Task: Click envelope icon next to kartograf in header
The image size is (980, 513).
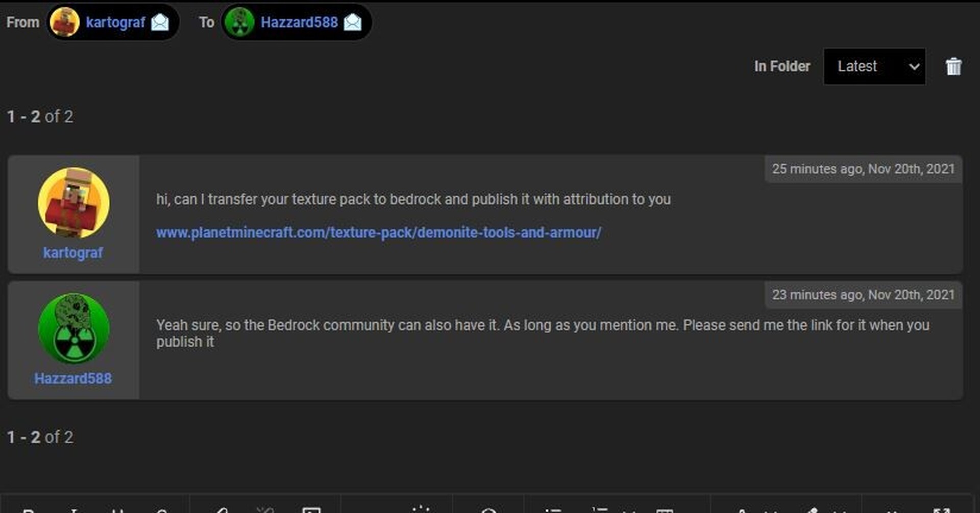Action: click(160, 22)
